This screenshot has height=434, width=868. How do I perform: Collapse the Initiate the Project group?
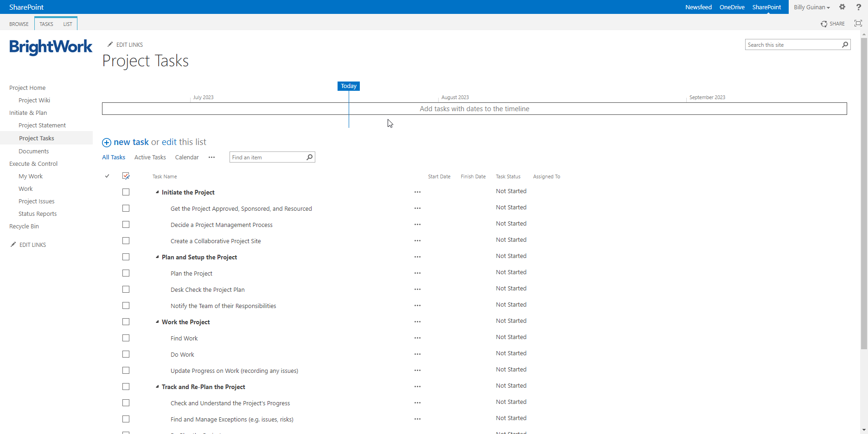click(x=157, y=192)
